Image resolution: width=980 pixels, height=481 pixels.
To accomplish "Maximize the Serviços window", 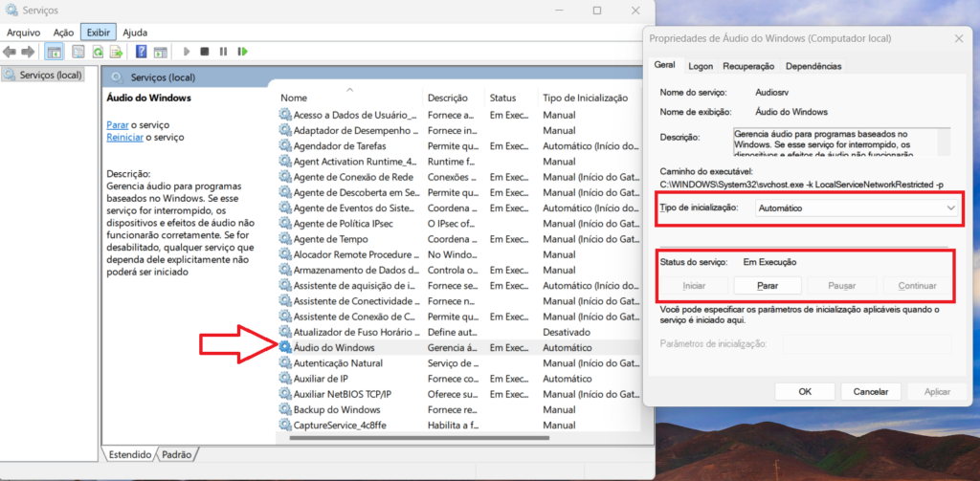I will click(x=597, y=11).
